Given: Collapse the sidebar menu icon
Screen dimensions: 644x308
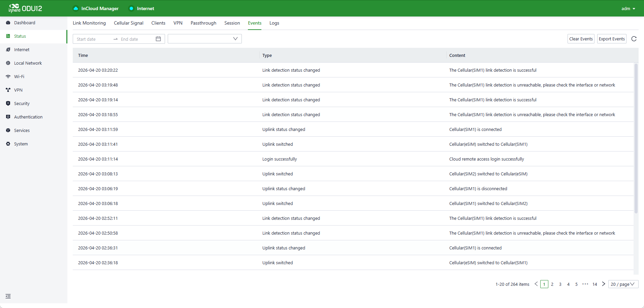Looking at the screenshot, I should click(8, 296).
